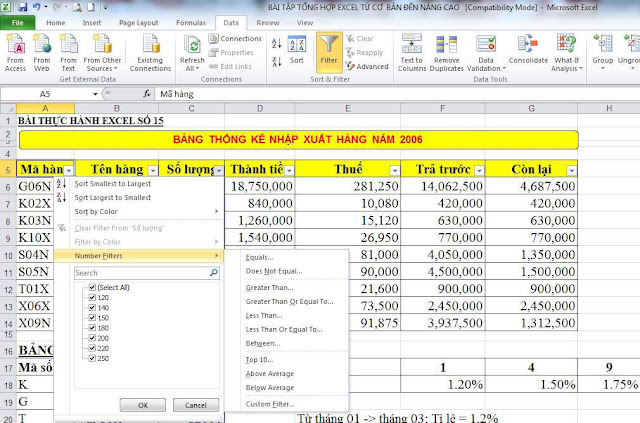
Task: Sort A to Z ascending icon
Action: click(x=276, y=43)
